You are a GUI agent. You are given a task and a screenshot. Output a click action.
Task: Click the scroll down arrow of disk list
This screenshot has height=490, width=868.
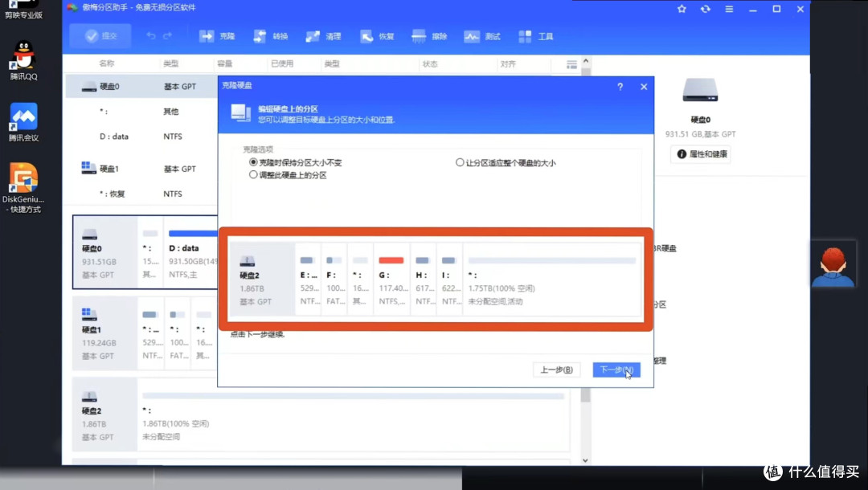pyautogui.click(x=586, y=460)
